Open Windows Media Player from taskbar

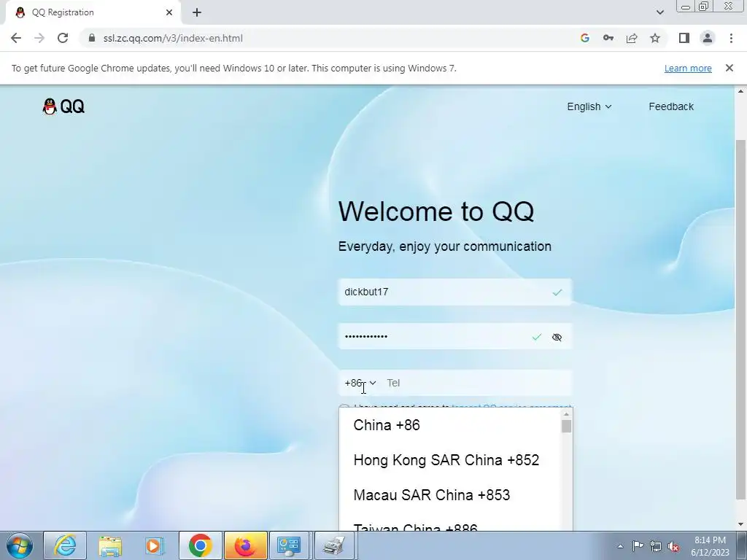pyautogui.click(x=155, y=545)
